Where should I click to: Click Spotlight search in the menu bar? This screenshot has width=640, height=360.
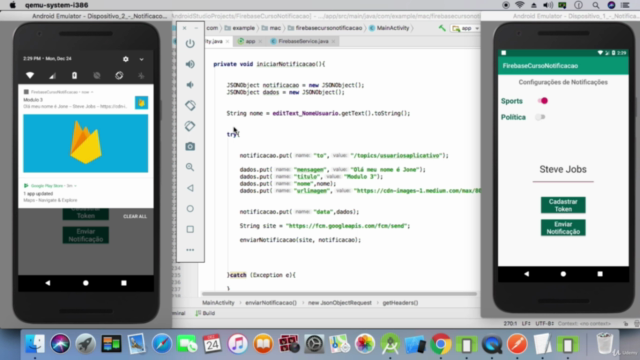pos(596,5)
